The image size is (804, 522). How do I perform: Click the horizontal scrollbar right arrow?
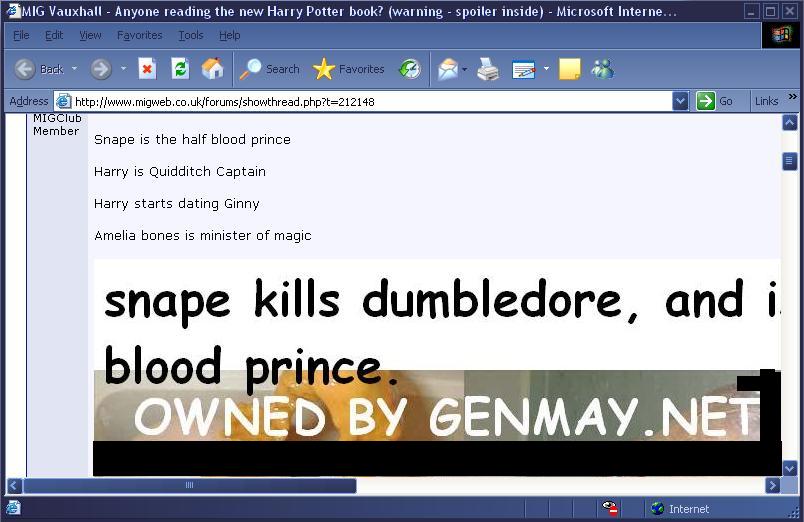click(773, 485)
